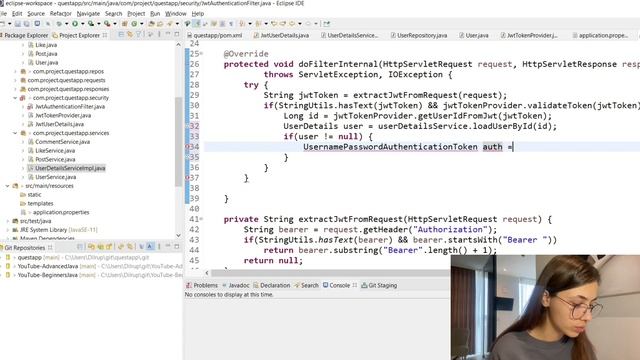Collapse the src/main/resources folder
The image size is (640, 360).
pos(7,186)
